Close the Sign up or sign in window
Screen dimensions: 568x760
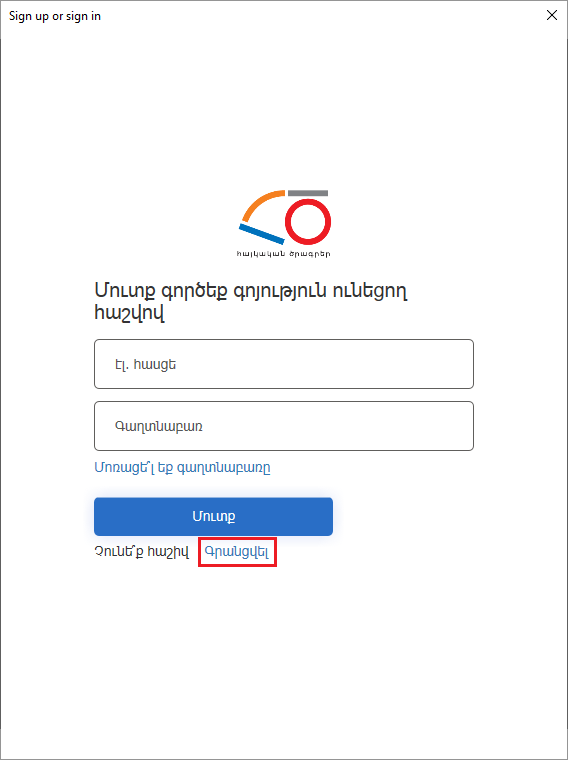pyautogui.click(x=552, y=16)
